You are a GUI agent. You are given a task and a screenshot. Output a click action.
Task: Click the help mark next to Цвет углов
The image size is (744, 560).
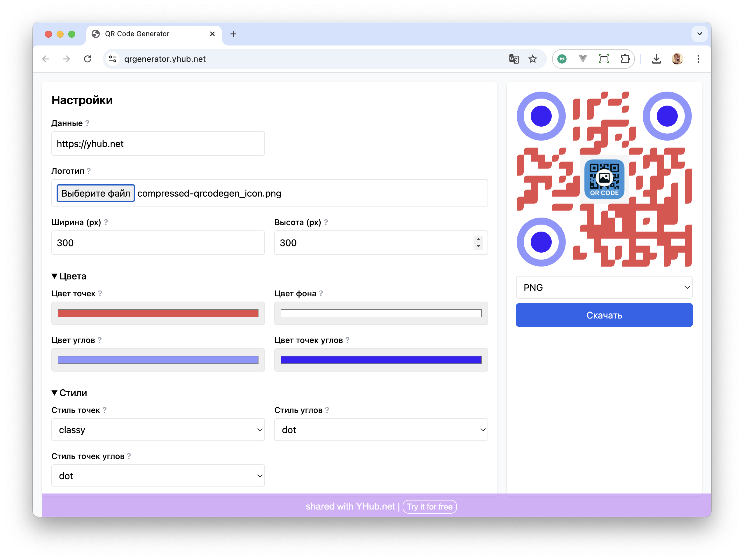99,340
